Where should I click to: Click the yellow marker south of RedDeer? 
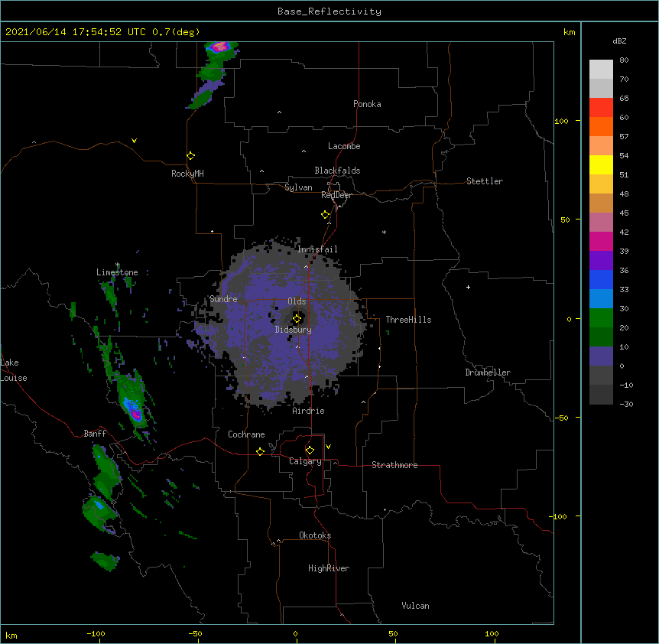click(x=326, y=215)
